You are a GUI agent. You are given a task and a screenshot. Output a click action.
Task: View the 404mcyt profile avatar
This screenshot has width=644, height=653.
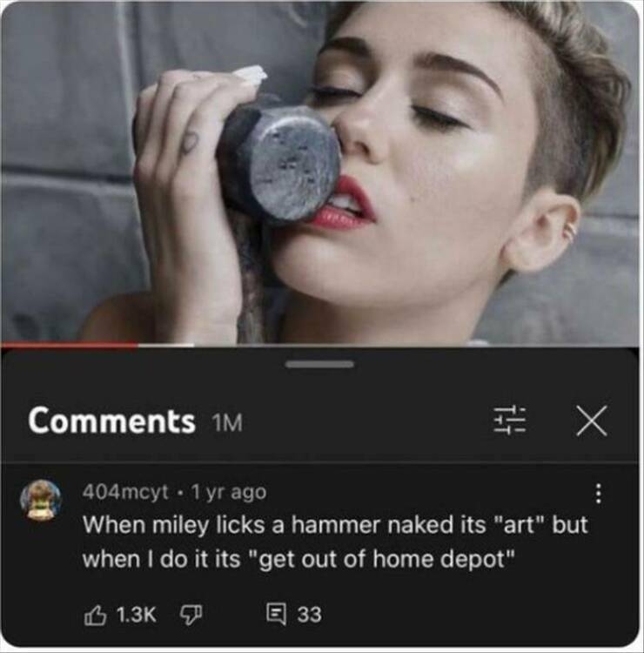[x=41, y=500]
